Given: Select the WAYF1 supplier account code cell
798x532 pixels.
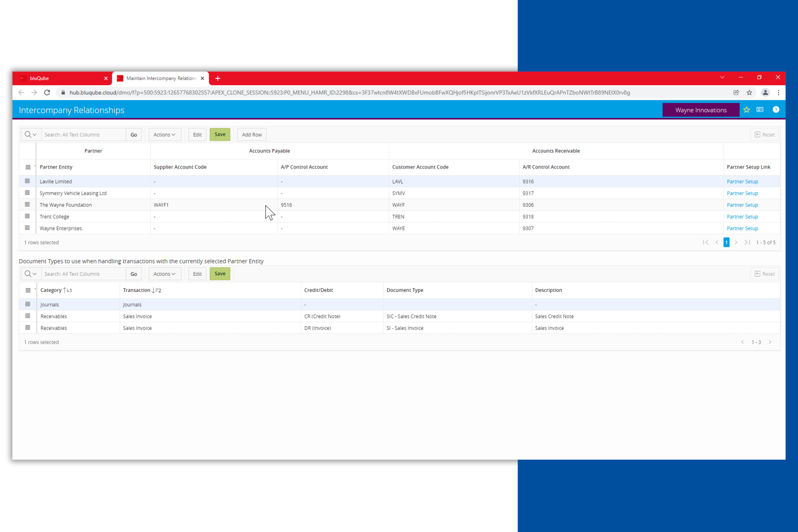Looking at the screenshot, I should 214,205.
